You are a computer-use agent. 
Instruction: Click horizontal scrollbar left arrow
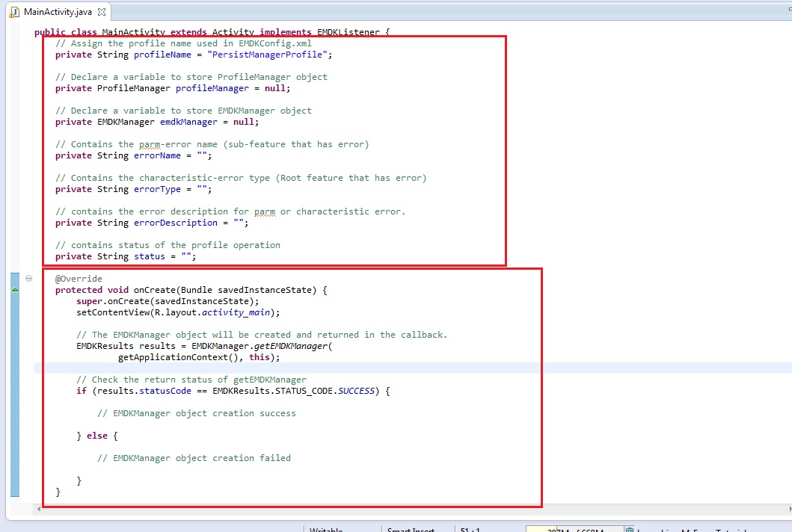(38, 509)
